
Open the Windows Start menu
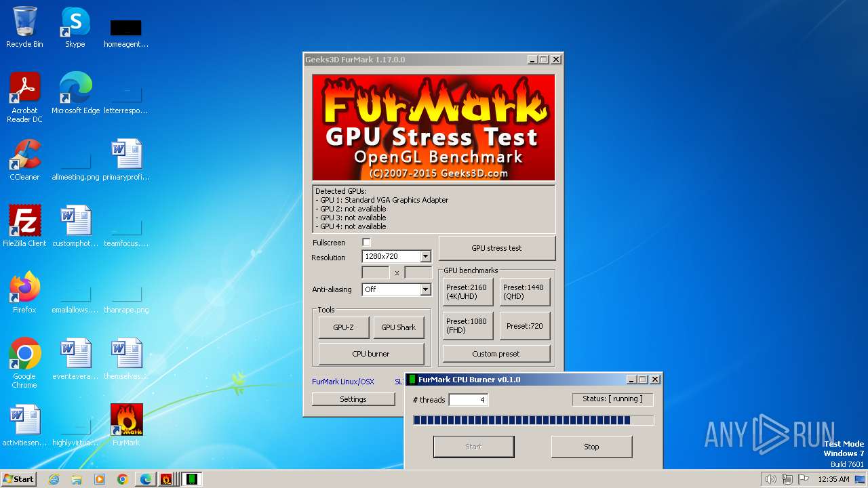19,479
